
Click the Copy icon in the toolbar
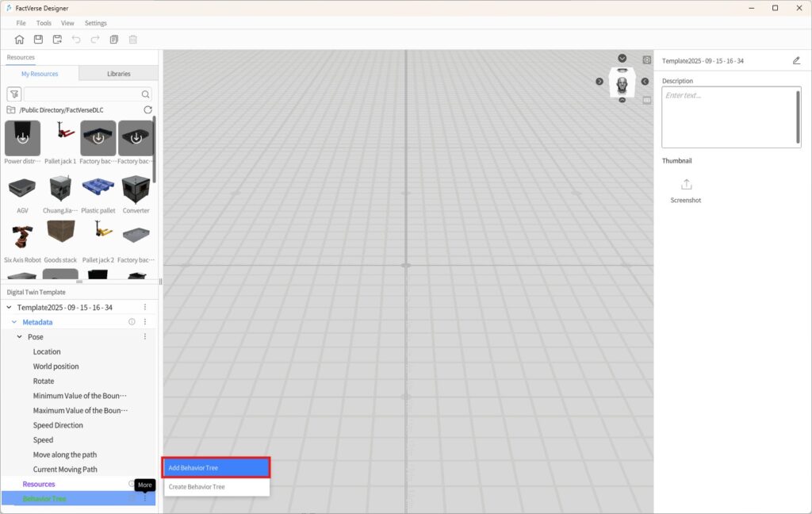(x=113, y=39)
